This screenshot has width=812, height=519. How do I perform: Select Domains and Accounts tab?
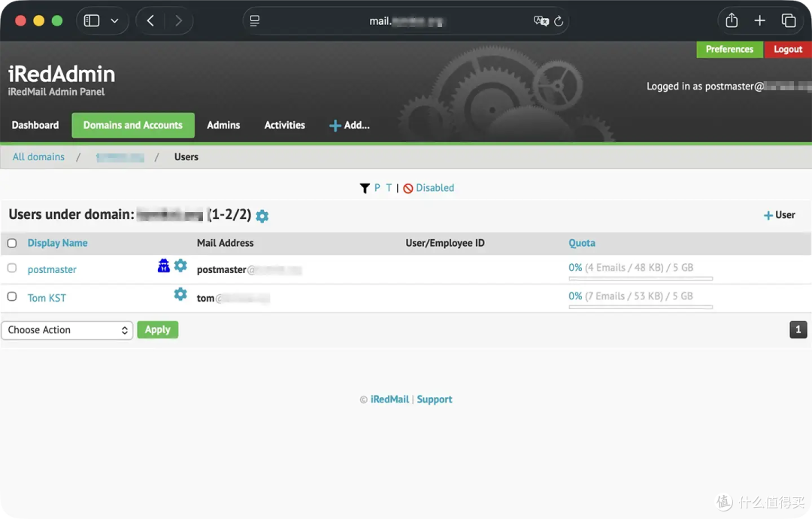(x=133, y=125)
